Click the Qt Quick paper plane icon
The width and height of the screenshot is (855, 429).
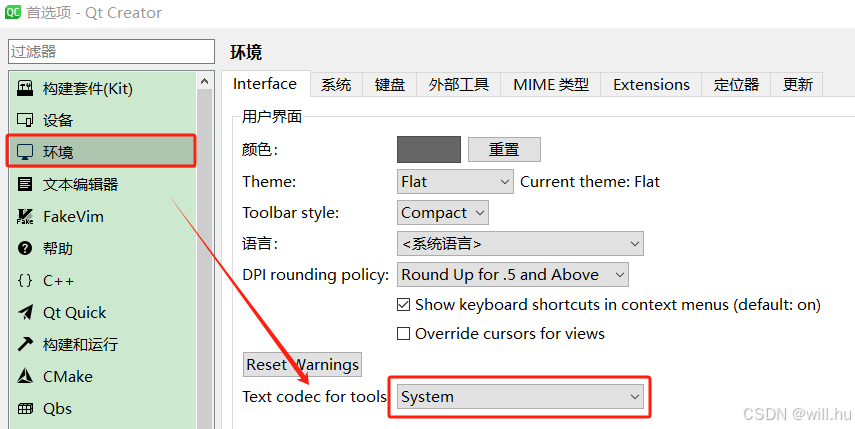click(25, 312)
